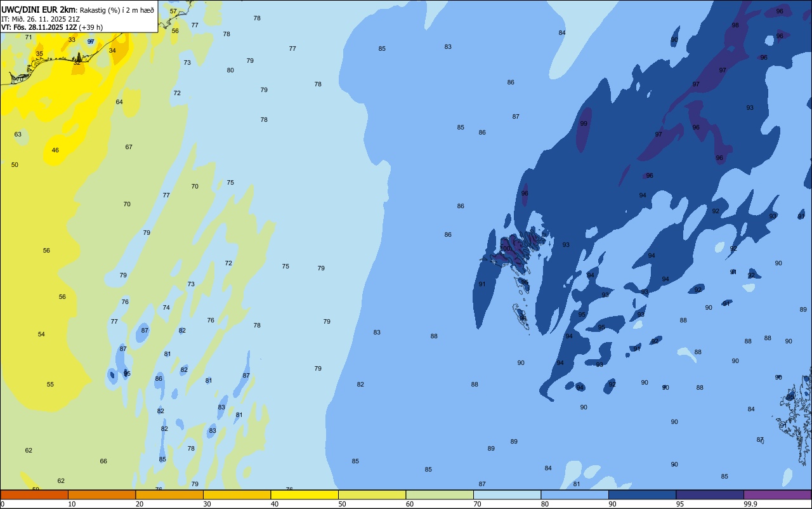
Task: Click the 'IT: Mið. 26. 11. 2025 21Z' line
Action: [41, 18]
